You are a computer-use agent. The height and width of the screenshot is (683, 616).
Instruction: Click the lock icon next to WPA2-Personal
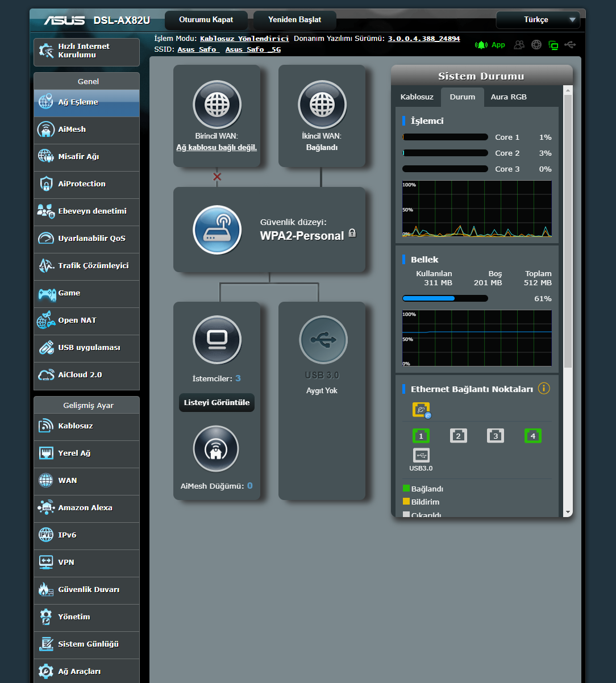click(x=352, y=233)
